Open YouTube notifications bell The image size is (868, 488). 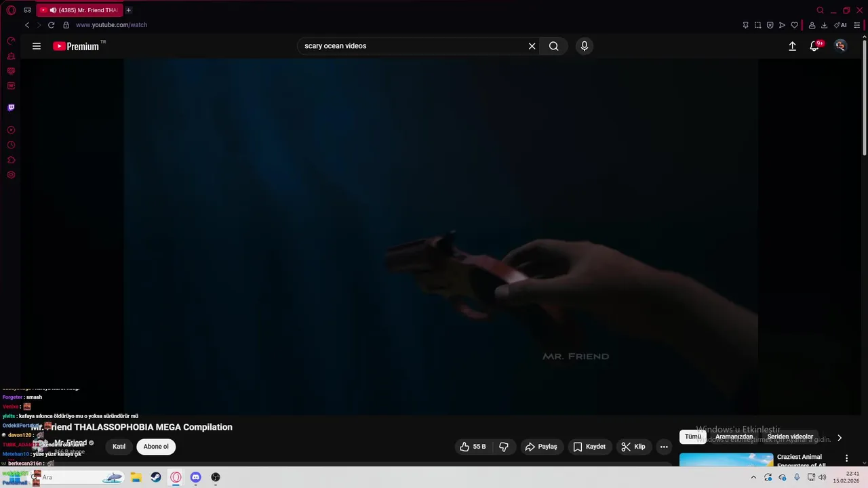pyautogui.click(x=814, y=46)
